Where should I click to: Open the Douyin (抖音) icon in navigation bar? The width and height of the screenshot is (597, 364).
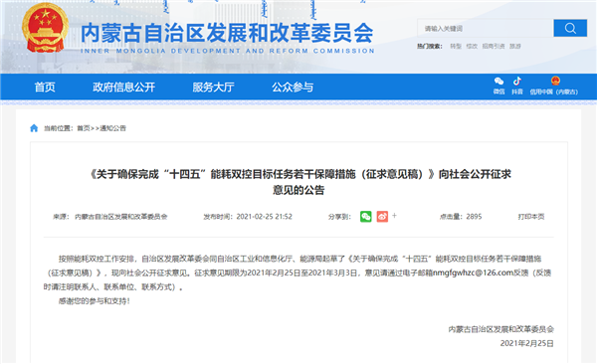[x=517, y=86]
